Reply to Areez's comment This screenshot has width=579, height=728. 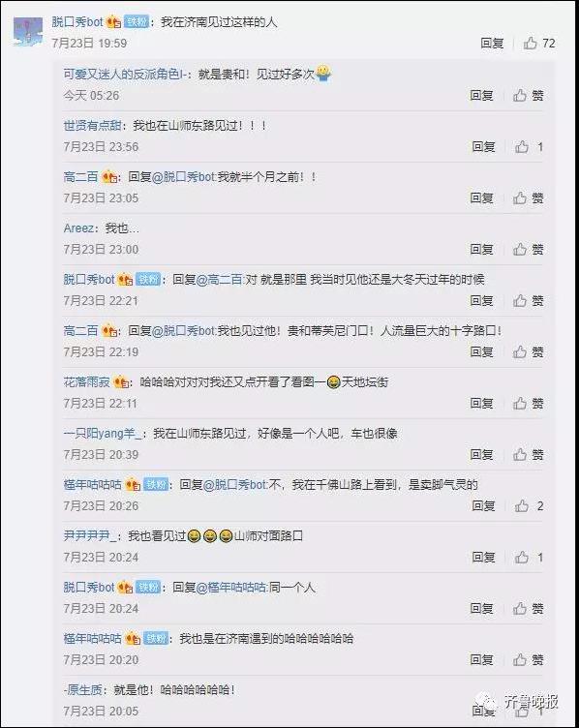481,250
